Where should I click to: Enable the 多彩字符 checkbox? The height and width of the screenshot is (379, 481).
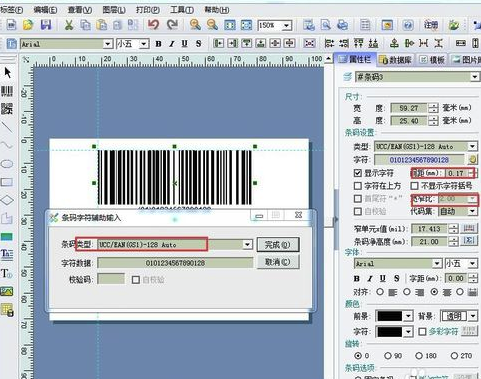tap(422, 331)
